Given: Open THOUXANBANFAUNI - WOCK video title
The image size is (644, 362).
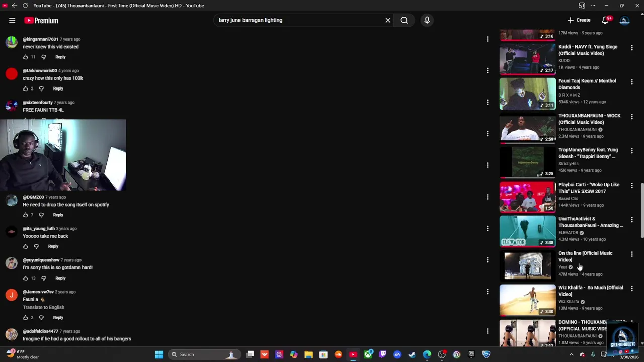Looking at the screenshot, I should tap(589, 119).
